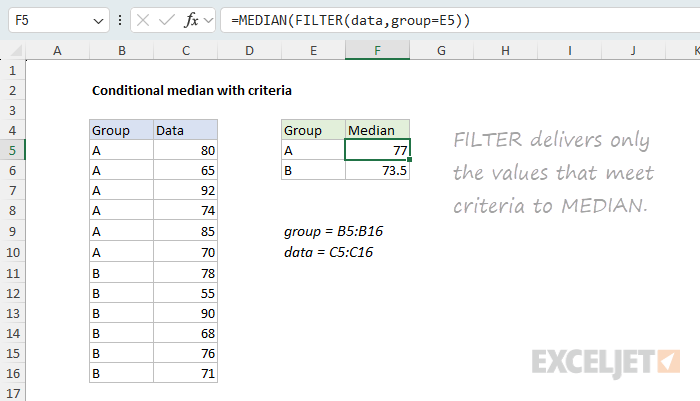Screen dimensions: 700x401
Task: Select row 17 header
Action: [x=12, y=393]
